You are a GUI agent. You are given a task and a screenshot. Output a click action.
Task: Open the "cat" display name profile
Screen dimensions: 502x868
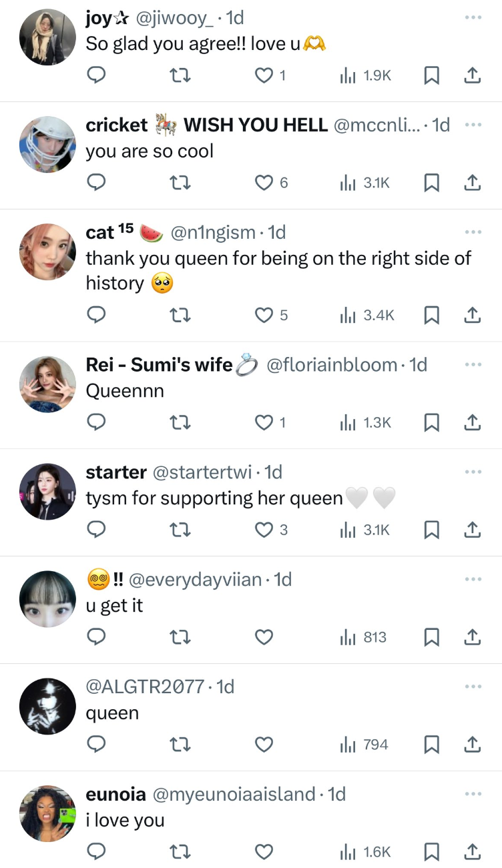(100, 232)
